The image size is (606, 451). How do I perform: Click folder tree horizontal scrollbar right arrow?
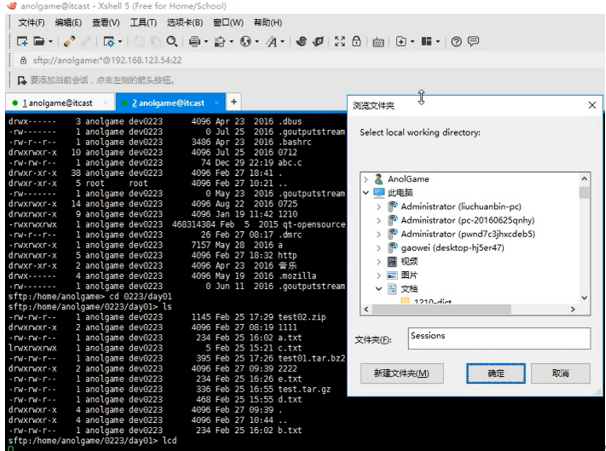click(x=573, y=309)
